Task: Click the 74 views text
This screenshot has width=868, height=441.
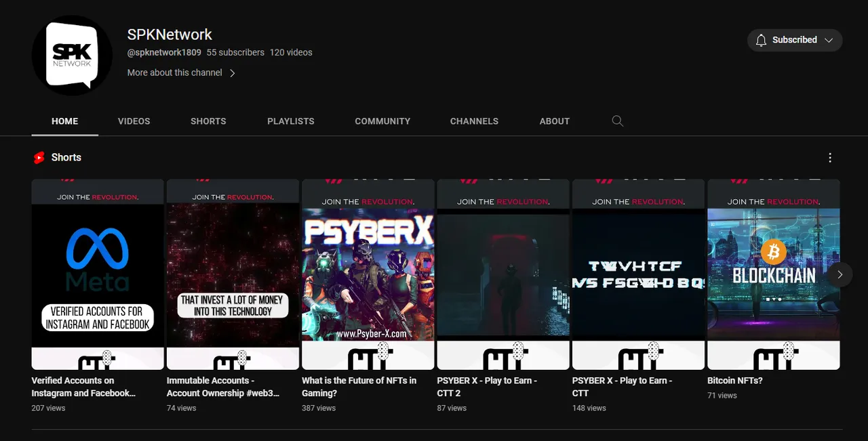Action: [x=182, y=408]
